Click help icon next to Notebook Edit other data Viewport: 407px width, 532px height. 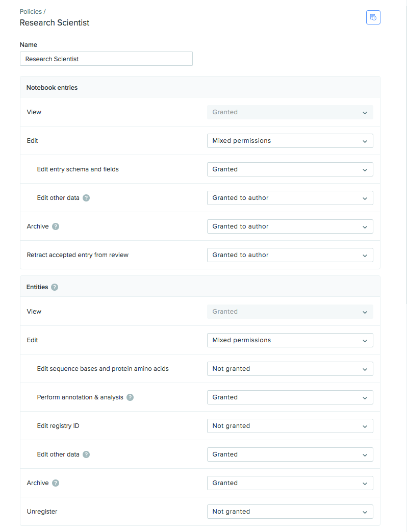[x=86, y=198]
